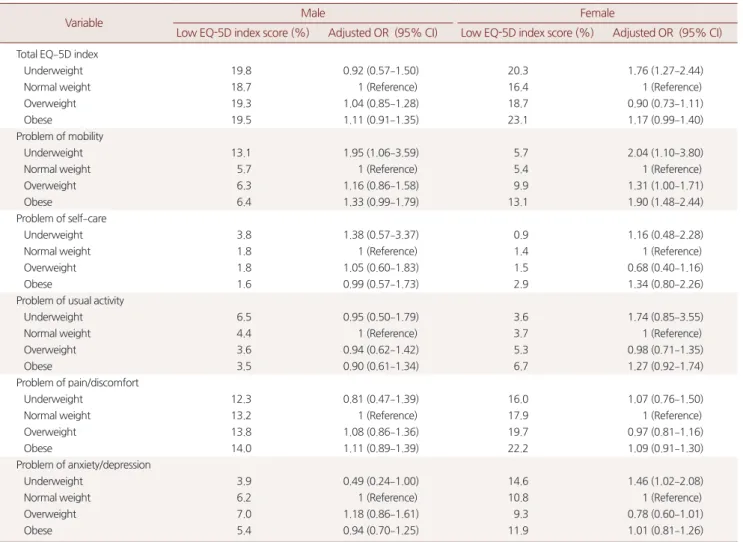Select the odds ratio 0.92 (0.57–1.50)
This screenshot has width=743, height=542.
point(381,71)
